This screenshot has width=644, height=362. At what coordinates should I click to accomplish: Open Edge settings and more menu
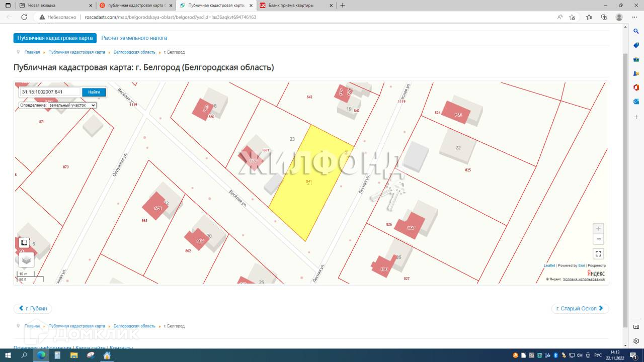click(x=633, y=17)
